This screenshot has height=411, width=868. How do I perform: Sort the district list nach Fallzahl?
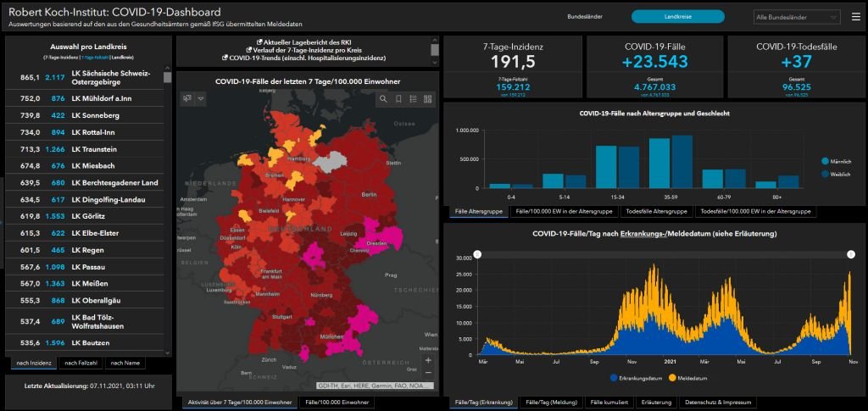pyautogui.click(x=81, y=363)
